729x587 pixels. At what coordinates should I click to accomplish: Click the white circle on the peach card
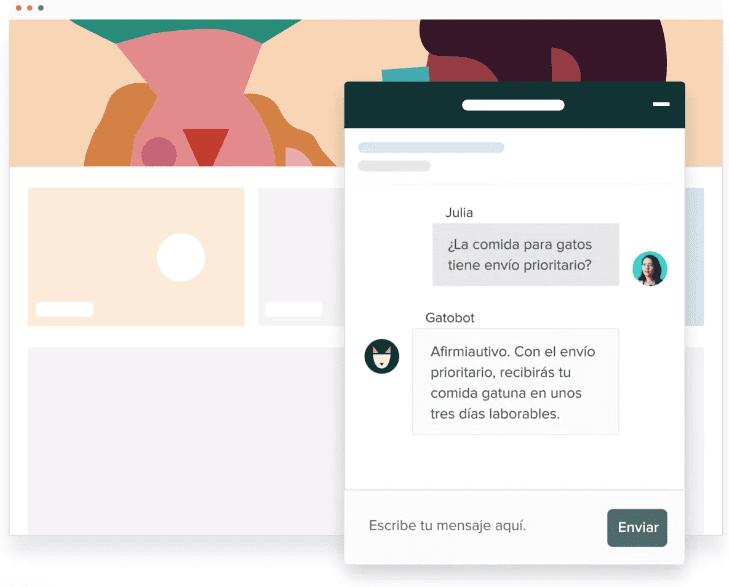(x=181, y=257)
